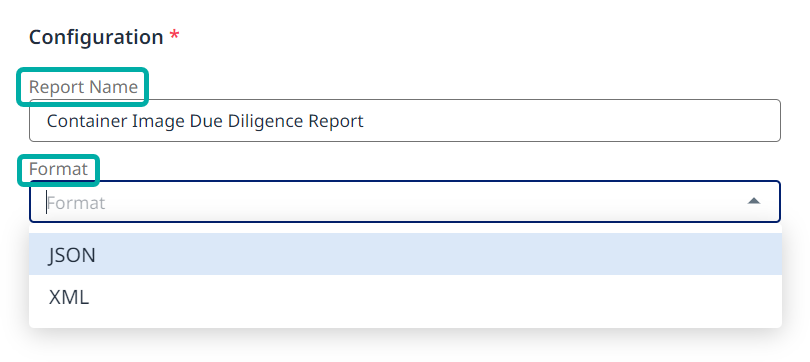
Task: Click the Report Name label
Action: tap(83, 87)
